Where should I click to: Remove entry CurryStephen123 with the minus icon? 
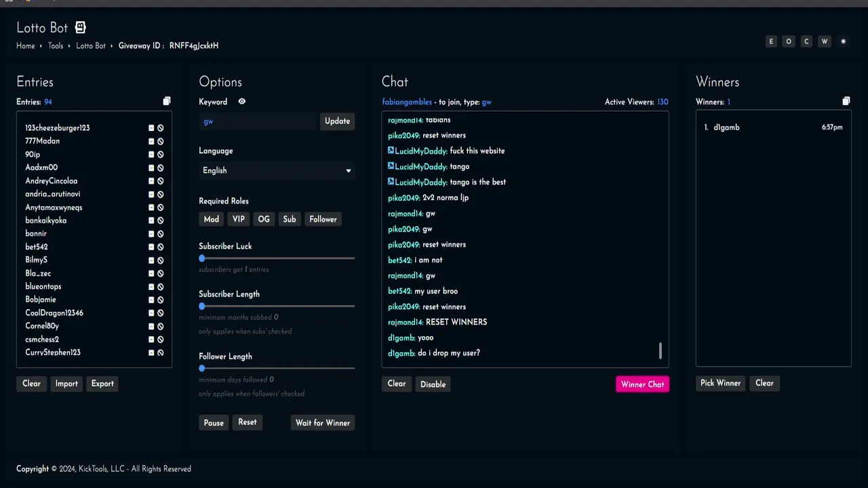151,353
